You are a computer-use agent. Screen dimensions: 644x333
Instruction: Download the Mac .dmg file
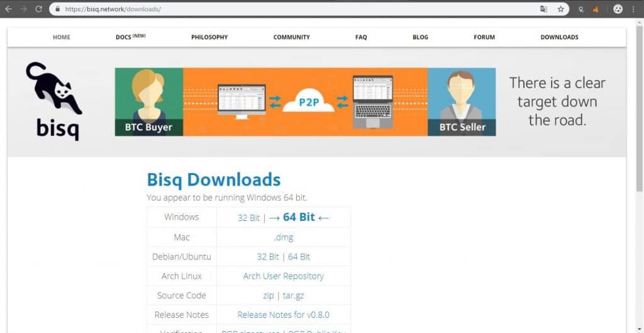coord(284,237)
